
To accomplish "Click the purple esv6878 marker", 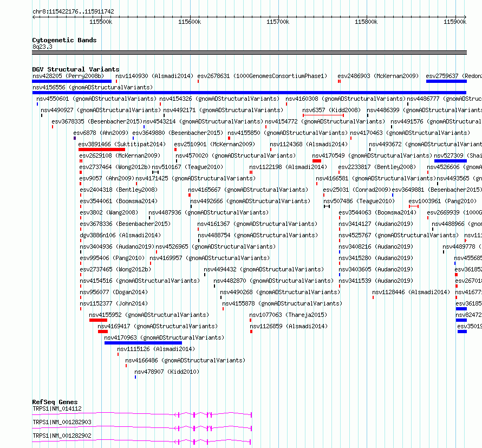I will tap(75, 138).
